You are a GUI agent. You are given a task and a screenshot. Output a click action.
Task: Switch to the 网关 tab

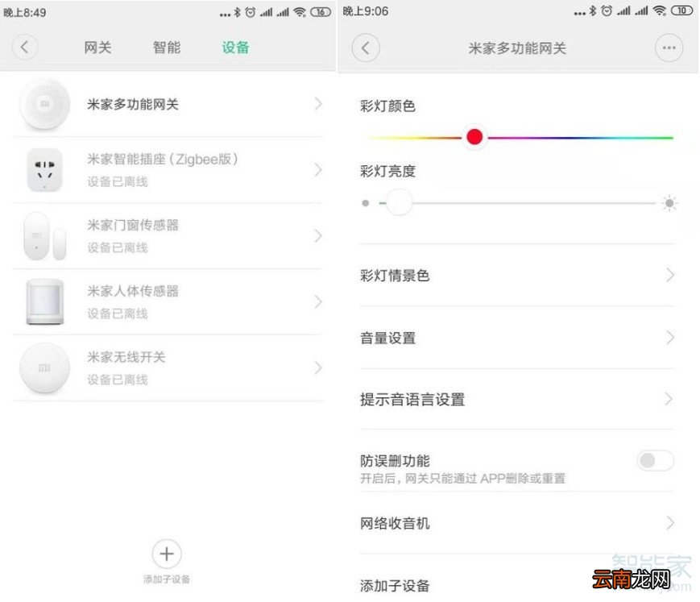[97, 48]
